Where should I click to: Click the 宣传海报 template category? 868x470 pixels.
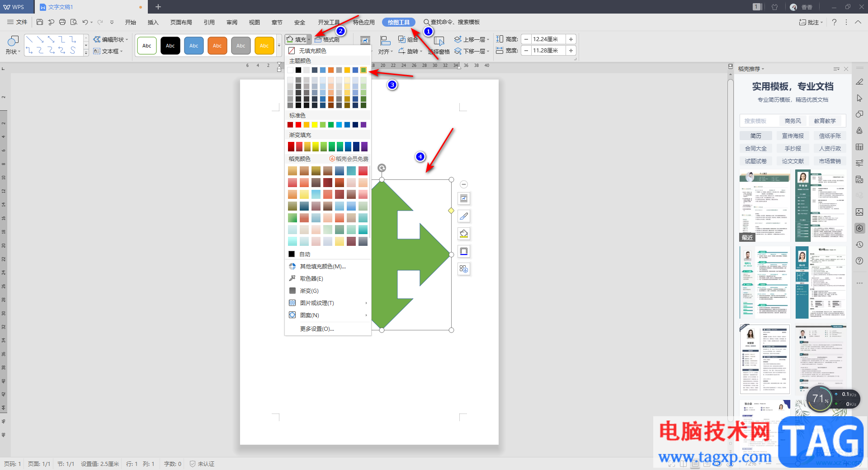793,136
